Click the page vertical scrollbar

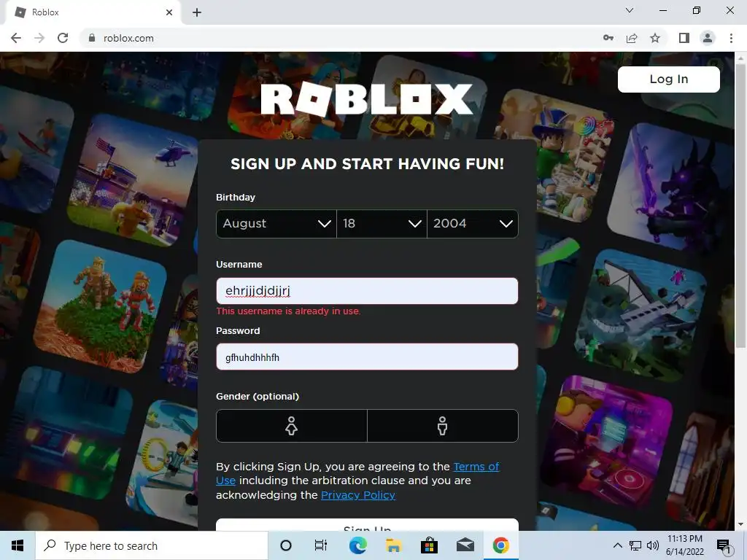point(740,205)
